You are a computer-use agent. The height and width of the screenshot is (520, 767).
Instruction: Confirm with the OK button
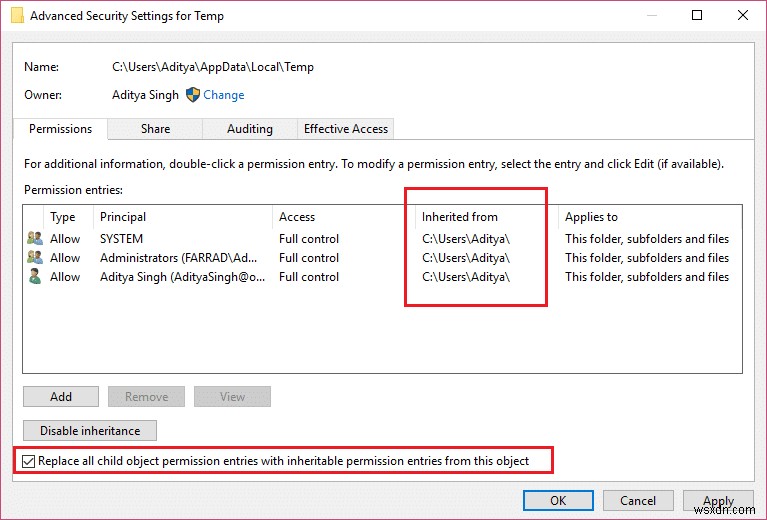point(558,501)
